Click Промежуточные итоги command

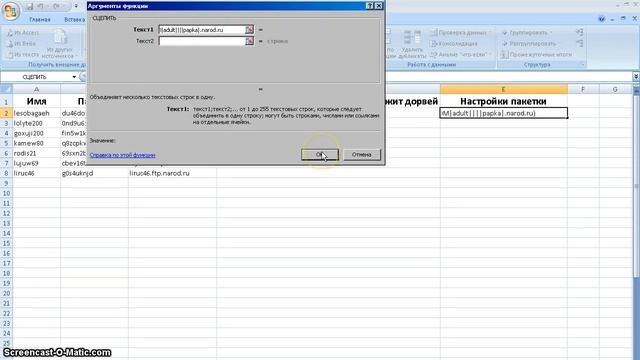(x=536, y=54)
